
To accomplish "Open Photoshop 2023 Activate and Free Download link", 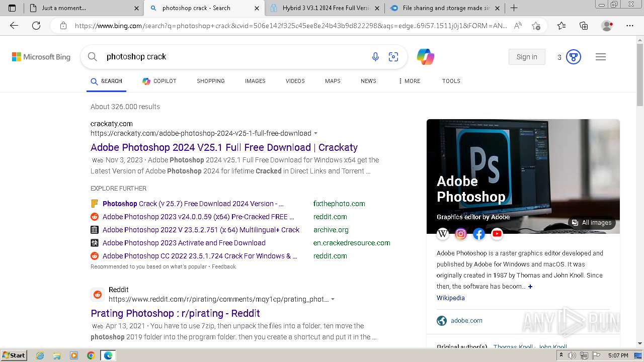I will [184, 243].
